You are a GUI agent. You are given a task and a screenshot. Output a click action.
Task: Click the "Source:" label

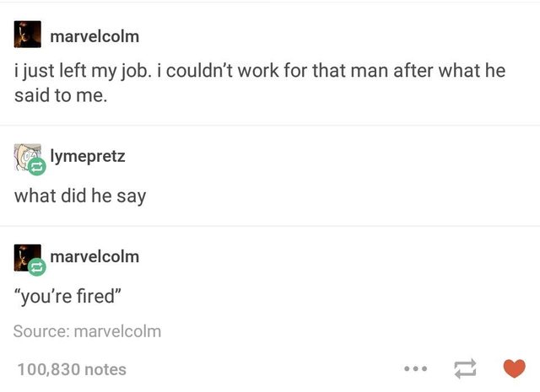[x=41, y=331]
